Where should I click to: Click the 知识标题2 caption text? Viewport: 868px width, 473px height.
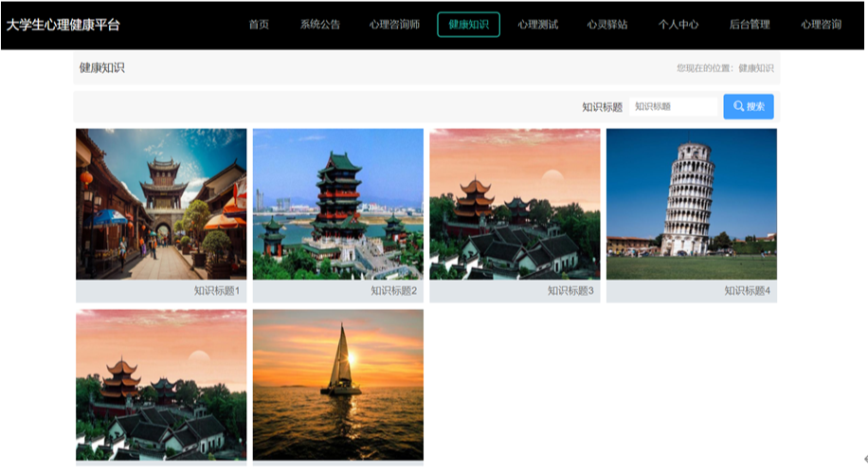click(x=393, y=291)
